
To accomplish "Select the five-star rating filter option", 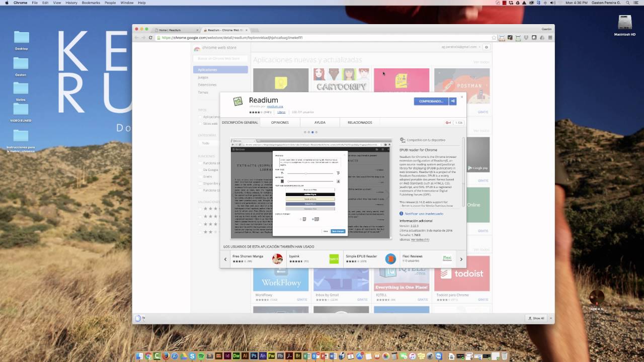I will 201,209.
